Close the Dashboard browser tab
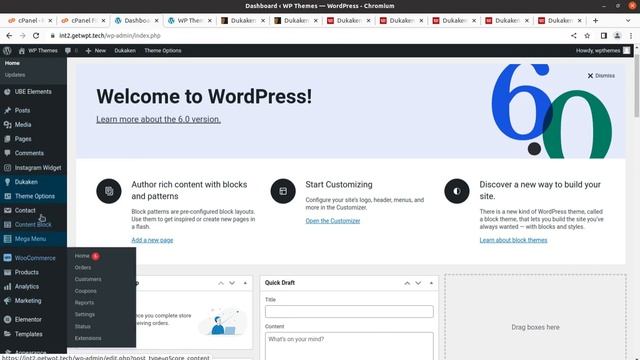The height and width of the screenshot is (360, 640). coord(156,20)
